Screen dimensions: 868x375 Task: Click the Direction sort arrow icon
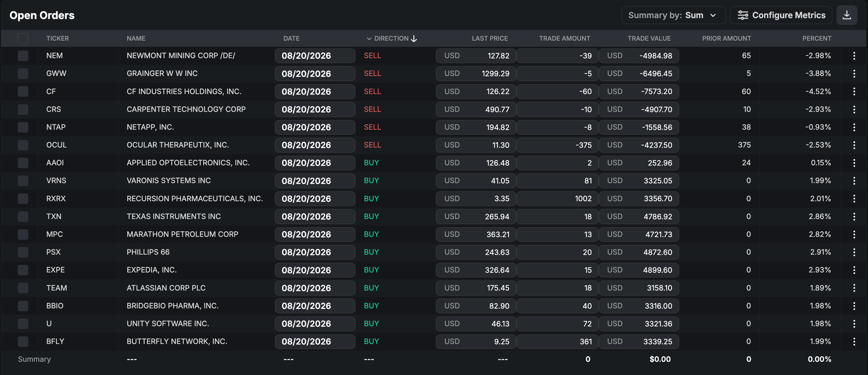[x=414, y=39]
